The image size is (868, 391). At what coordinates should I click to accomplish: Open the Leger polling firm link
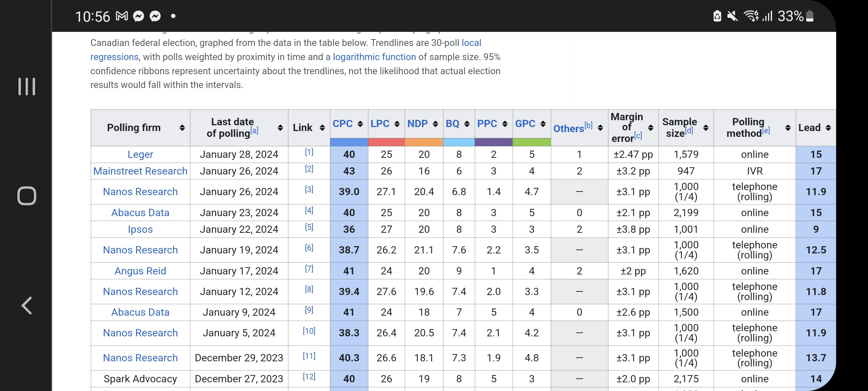140,155
